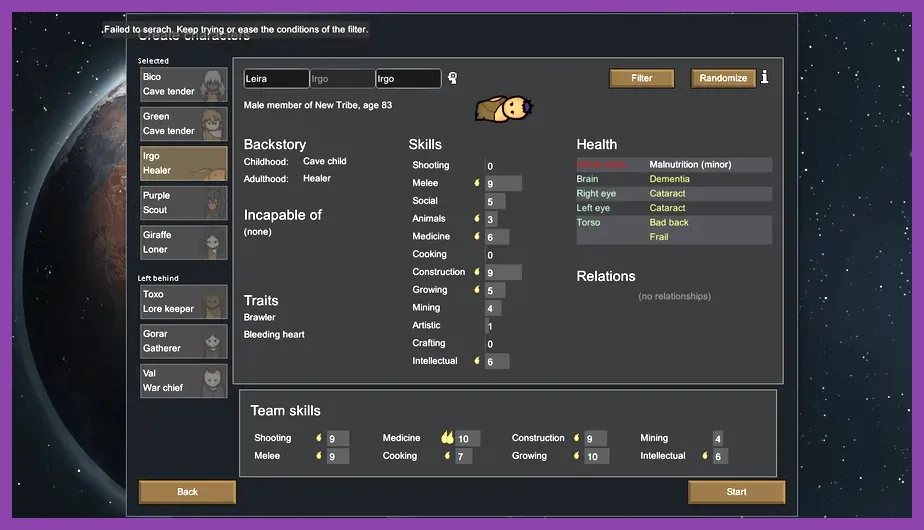This screenshot has width=924, height=530.
Task: Select Giraffe the Loner
Action: tap(184, 242)
